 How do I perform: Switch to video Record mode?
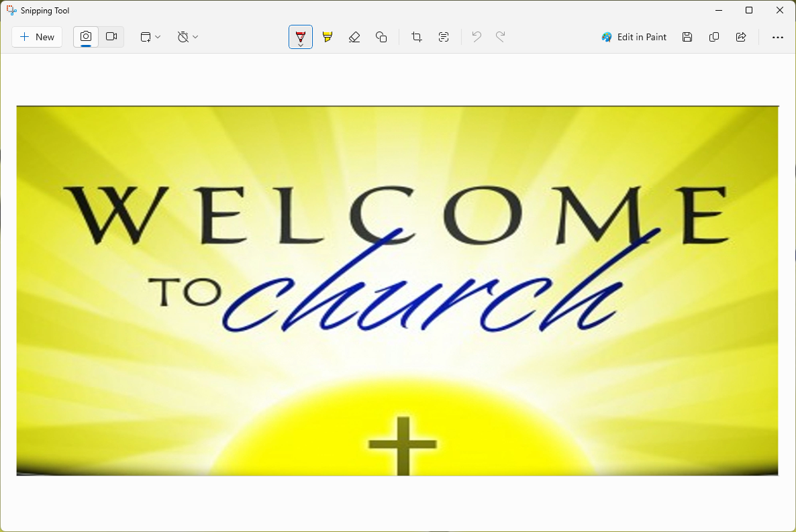[x=111, y=37]
